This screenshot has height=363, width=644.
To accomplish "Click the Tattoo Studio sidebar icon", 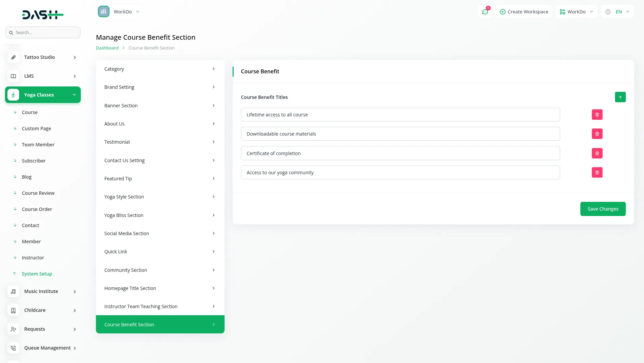I will point(13,58).
